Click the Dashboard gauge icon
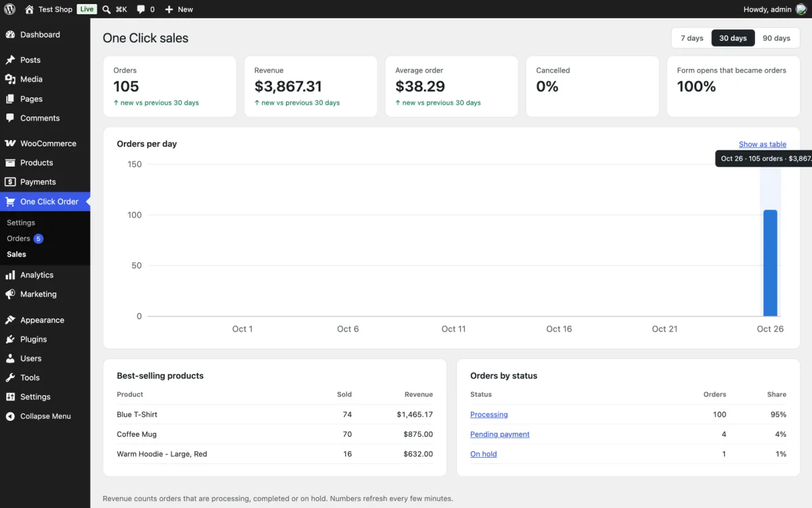Screen dimensions: 812x508 [10, 35]
